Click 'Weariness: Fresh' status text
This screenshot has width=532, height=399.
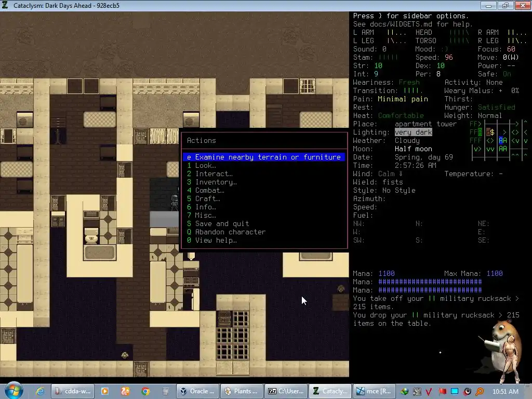coord(386,83)
